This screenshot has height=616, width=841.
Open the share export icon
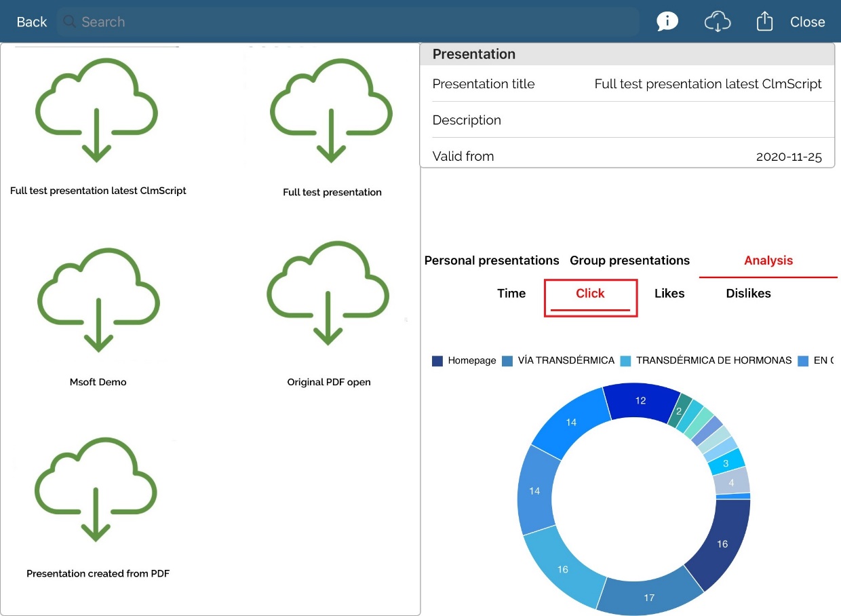point(764,22)
